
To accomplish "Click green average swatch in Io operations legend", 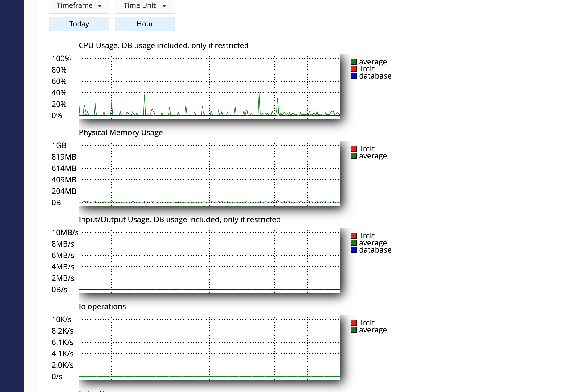I will pyautogui.click(x=354, y=330).
